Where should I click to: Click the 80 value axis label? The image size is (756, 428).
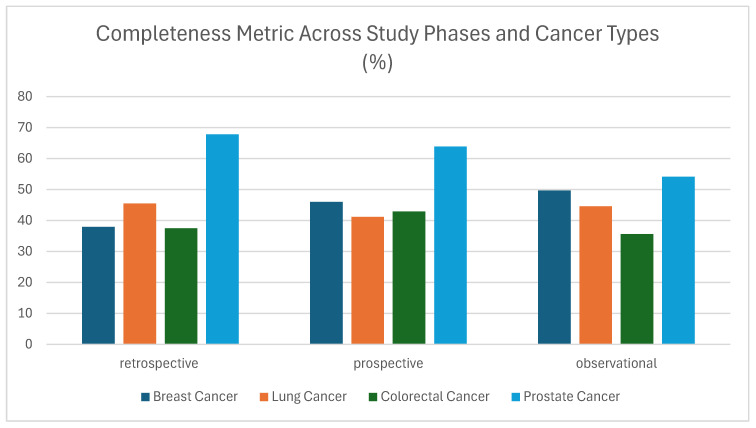coord(25,96)
